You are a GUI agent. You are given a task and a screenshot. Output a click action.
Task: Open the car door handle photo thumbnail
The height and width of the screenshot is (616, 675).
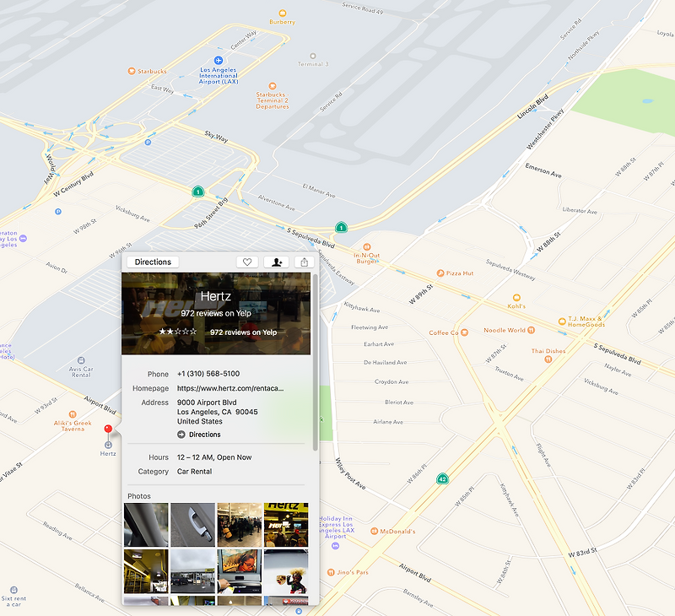192,525
